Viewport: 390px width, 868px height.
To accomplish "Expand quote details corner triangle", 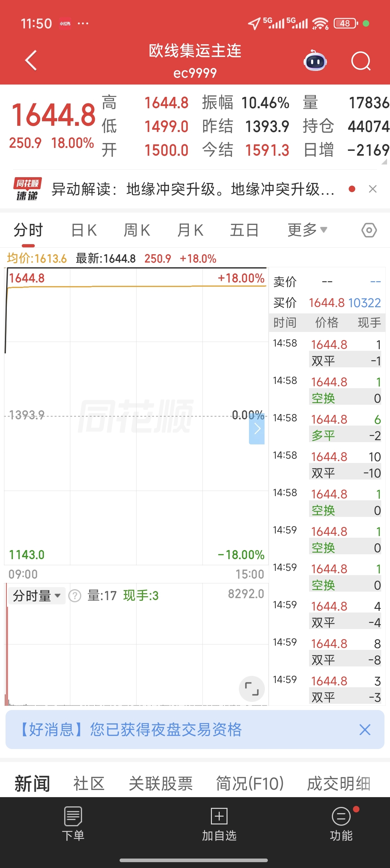I will (384, 162).
